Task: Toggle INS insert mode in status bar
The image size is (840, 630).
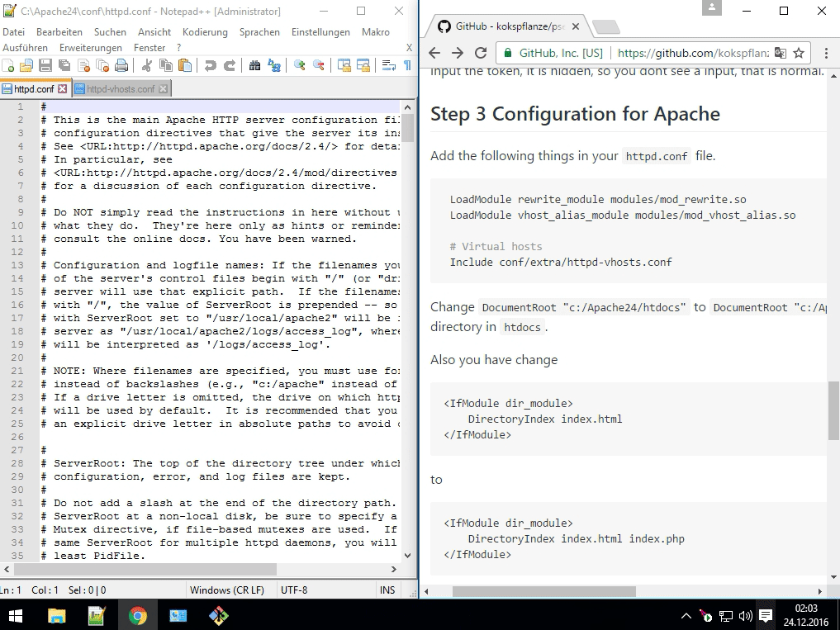Action: pyautogui.click(x=387, y=590)
